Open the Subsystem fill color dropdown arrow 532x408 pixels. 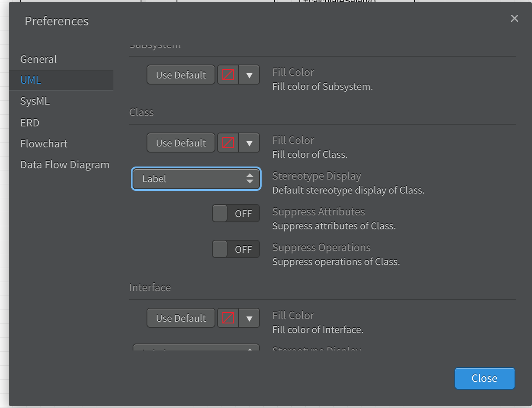point(249,75)
